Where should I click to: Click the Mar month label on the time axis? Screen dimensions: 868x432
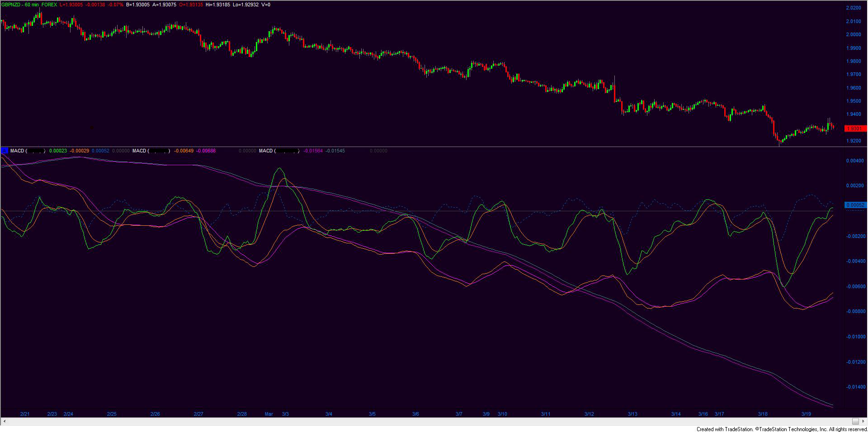(269, 414)
